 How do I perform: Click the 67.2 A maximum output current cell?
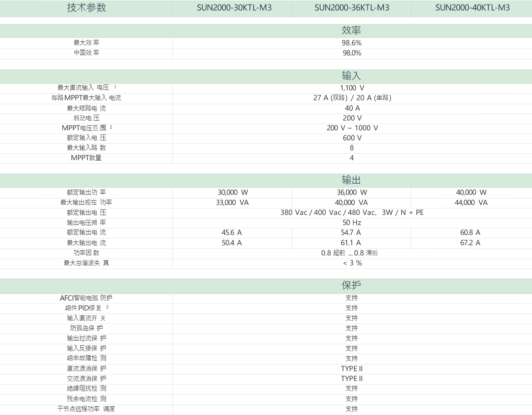click(471, 243)
